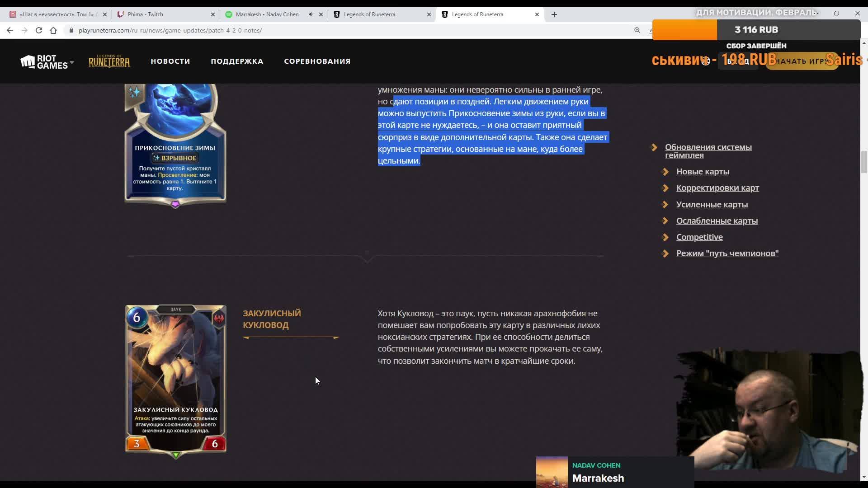Click the Legends of Runeterra logo
The height and width of the screenshot is (488, 868).
click(109, 61)
